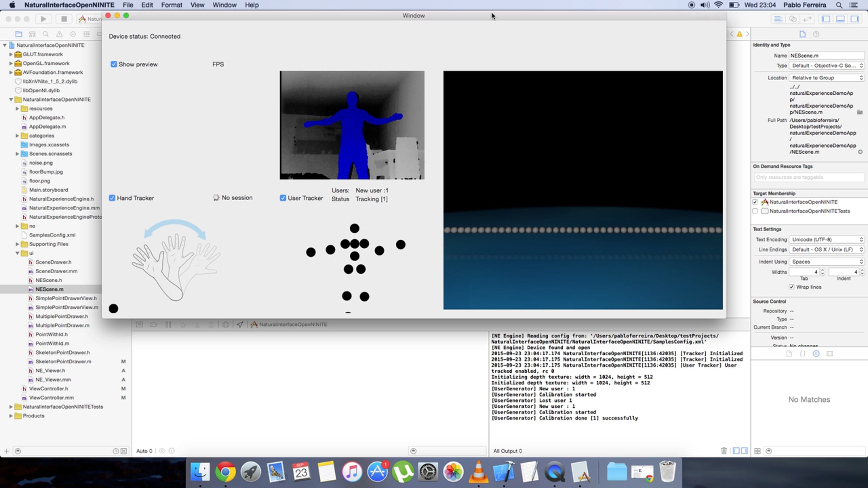Open the Indent Using dropdown

point(827,262)
